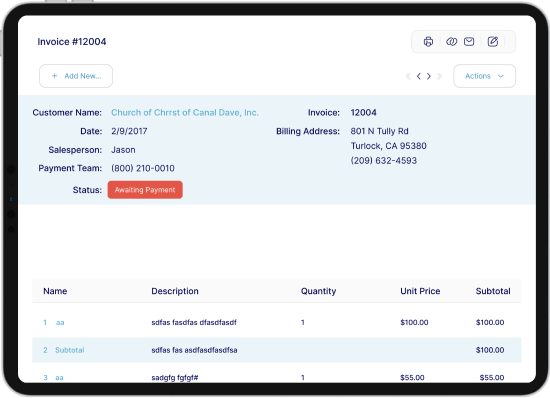550x398 pixels.
Task: Click the date value 2/9/2017
Action: click(129, 131)
